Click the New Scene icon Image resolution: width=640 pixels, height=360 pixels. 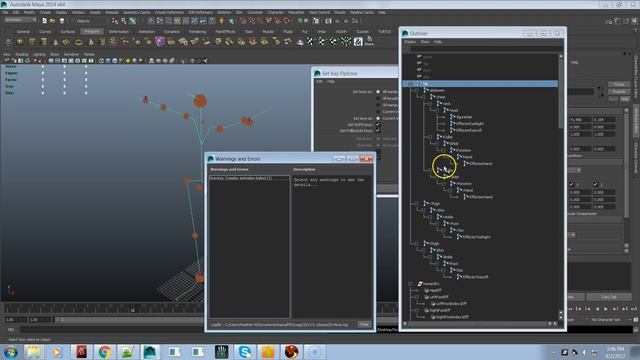(44, 20)
